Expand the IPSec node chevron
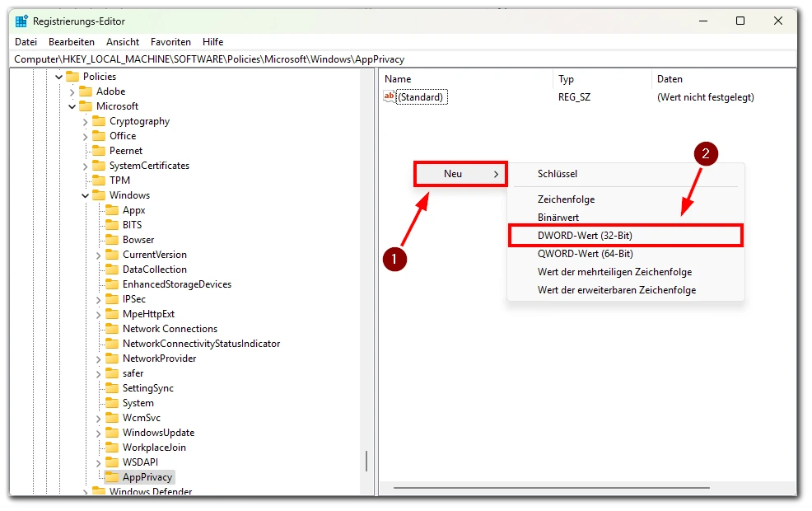 [98, 300]
